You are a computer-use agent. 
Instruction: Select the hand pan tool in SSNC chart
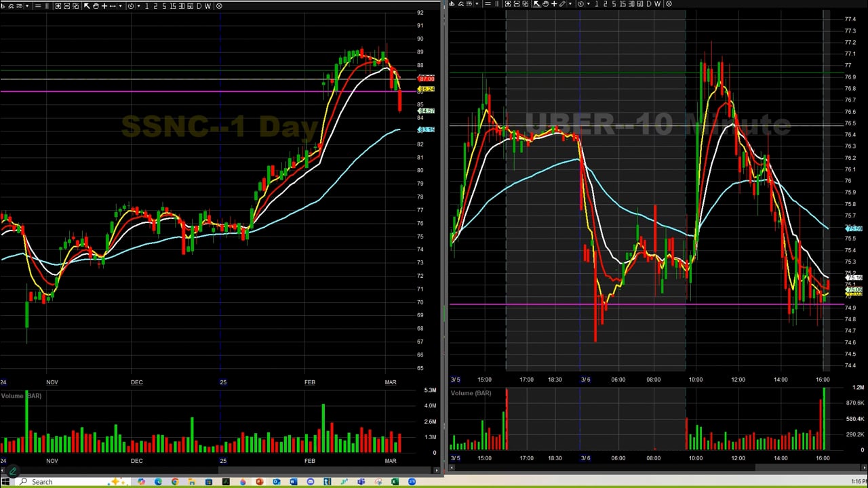click(x=96, y=6)
